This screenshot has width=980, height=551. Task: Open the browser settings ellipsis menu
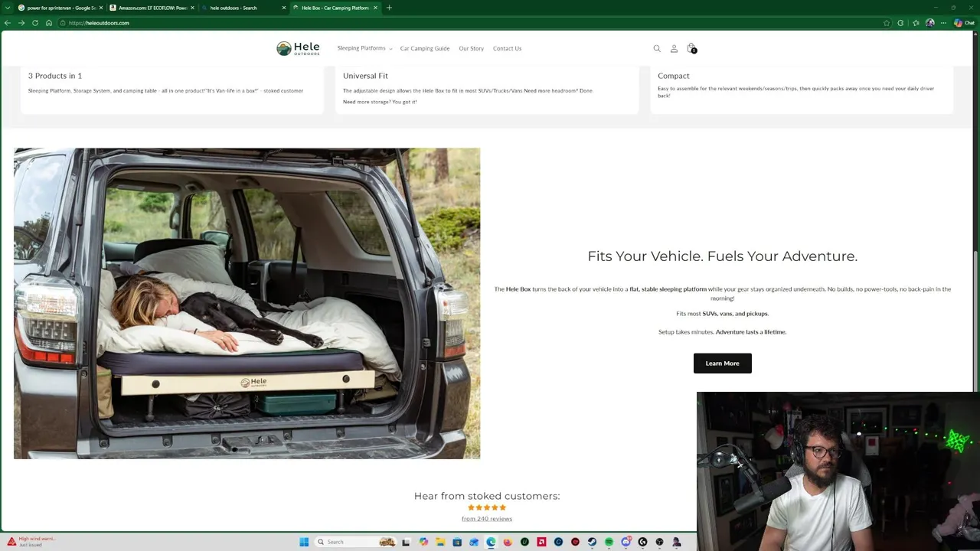click(943, 23)
